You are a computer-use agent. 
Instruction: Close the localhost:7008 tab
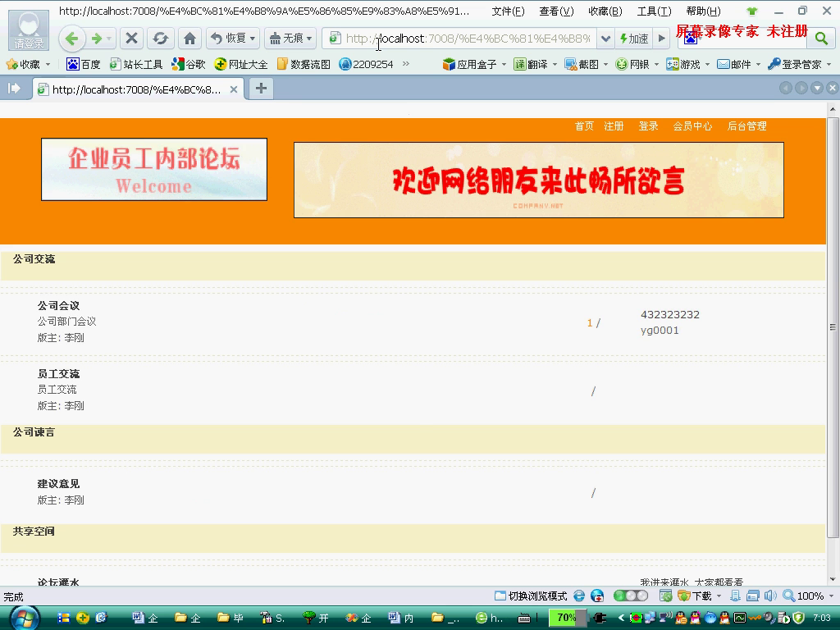click(234, 89)
